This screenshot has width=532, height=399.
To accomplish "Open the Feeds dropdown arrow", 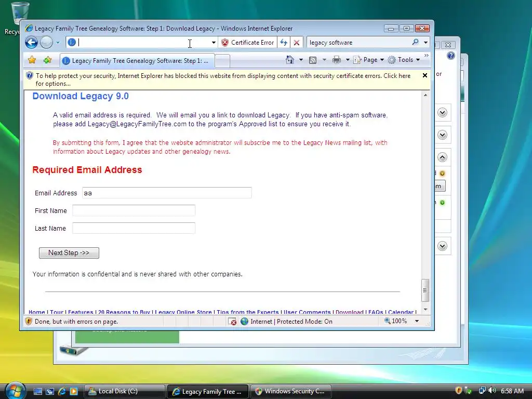I will (x=324, y=60).
